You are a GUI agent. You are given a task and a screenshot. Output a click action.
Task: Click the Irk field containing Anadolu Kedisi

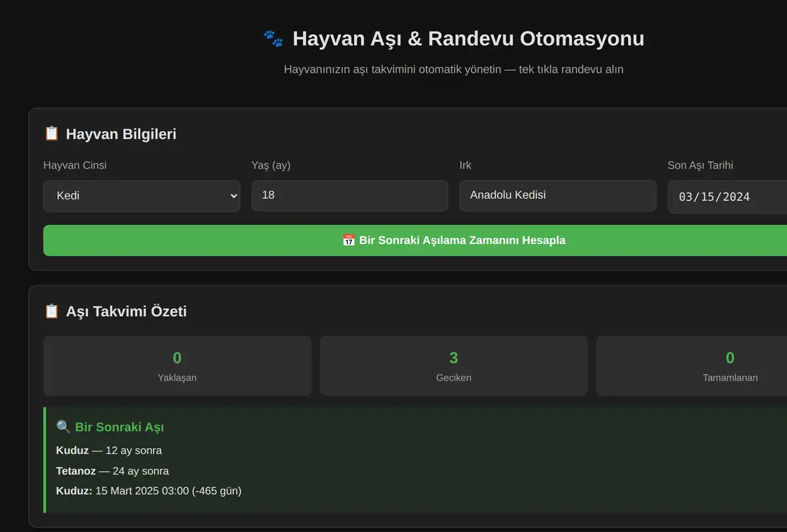click(x=557, y=195)
